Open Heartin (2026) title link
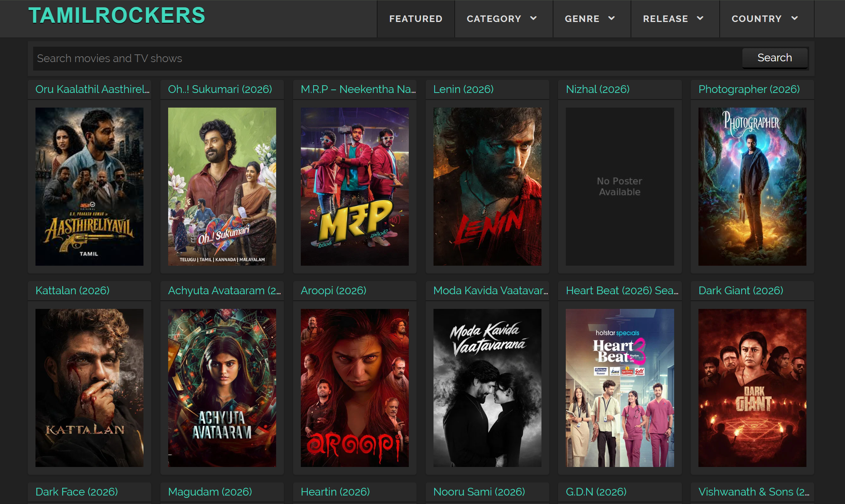845x504 pixels. tap(335, 492)
